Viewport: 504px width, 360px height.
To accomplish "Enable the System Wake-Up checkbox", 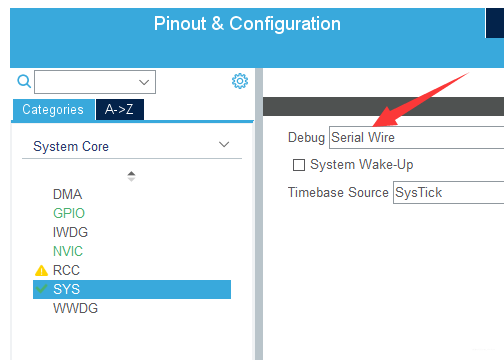I will coord(299,165).
